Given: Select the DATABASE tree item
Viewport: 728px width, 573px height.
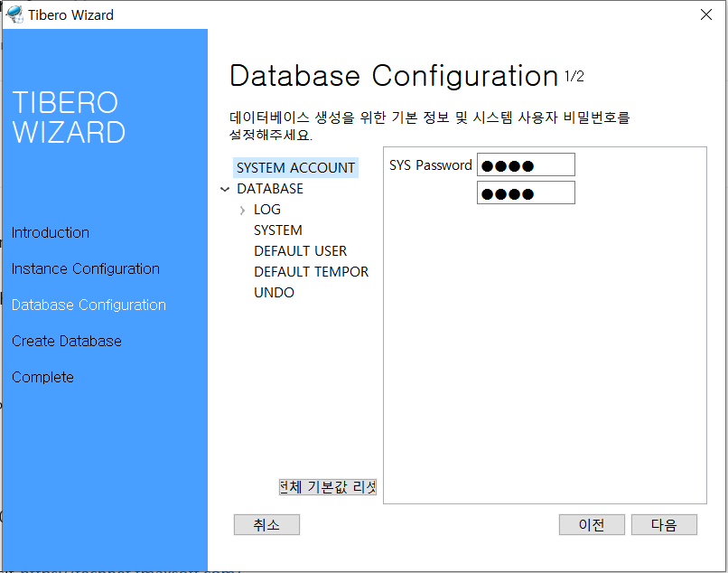Looking at the screenshot, I should click(270, 188).
